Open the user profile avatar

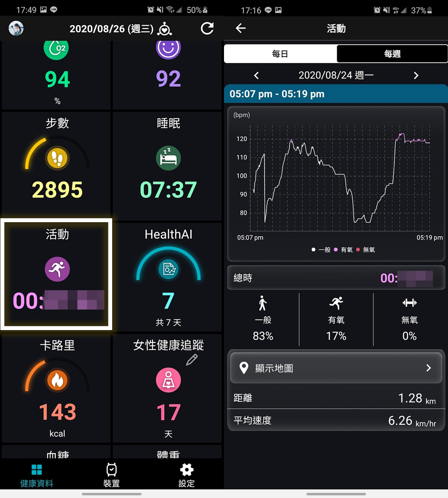point(16,28)
